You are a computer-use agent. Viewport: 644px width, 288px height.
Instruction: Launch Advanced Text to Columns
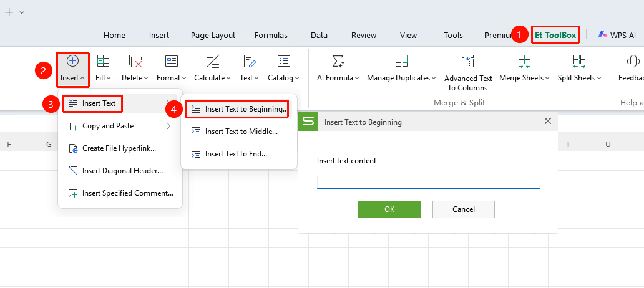(x=468, y=72)
